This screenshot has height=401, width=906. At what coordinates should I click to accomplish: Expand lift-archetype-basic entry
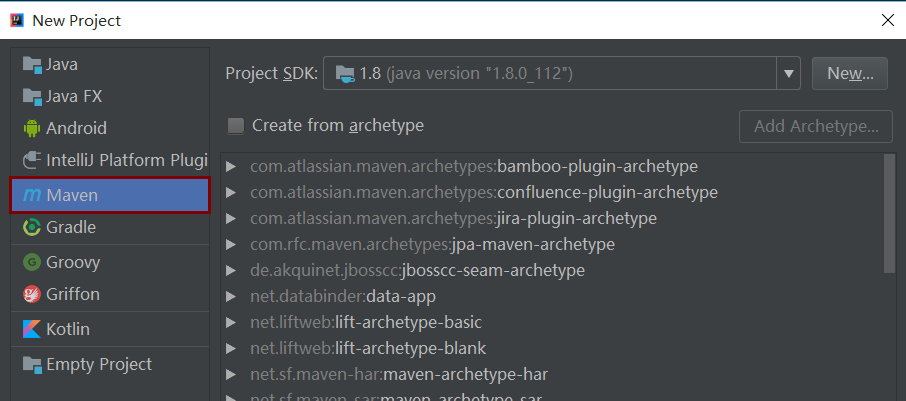click(x=231, y=322)
